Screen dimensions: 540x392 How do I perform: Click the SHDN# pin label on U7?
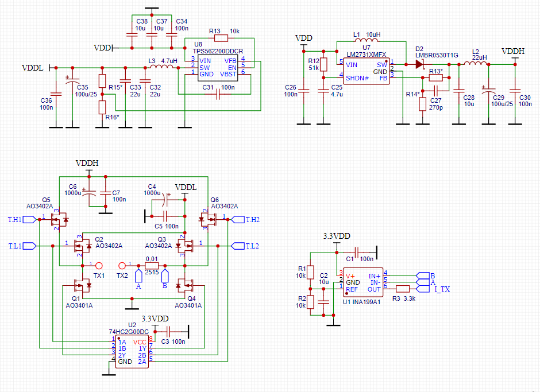(357, 78)
